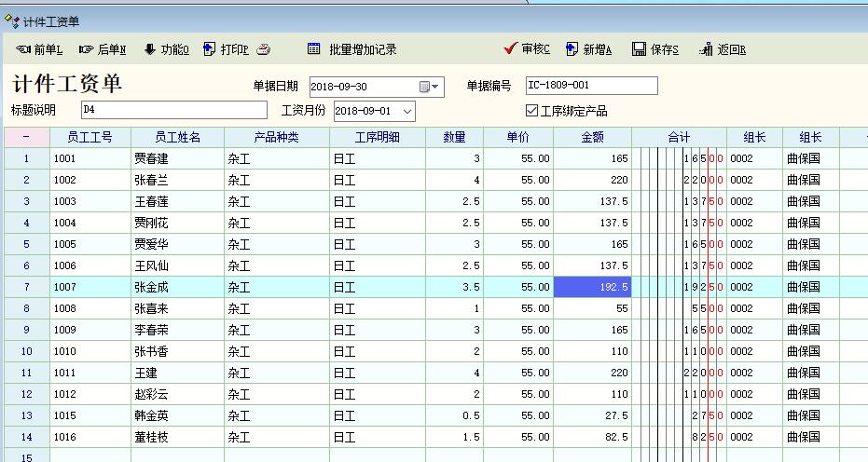Viewport: 868px width, 462px height.
Task: Go to previous record with 前单 button
Action: (x=39, y=49)
